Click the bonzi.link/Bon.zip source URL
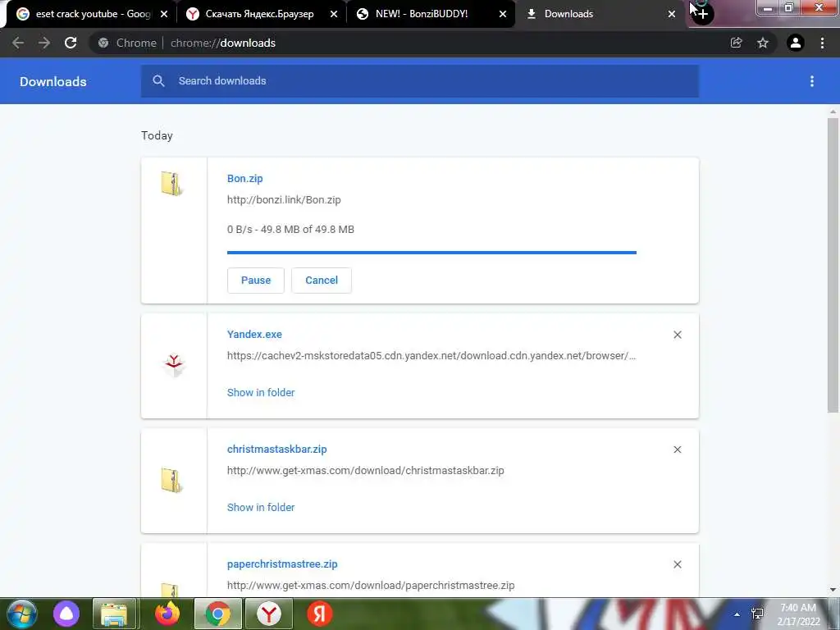 (284, 200)
